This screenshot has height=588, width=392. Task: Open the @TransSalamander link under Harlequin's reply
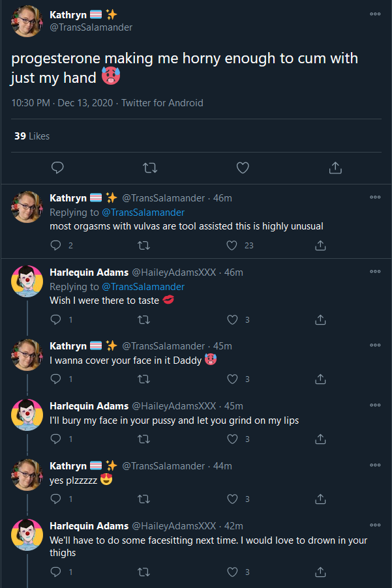pyautogui.click(x=143, y=286)
